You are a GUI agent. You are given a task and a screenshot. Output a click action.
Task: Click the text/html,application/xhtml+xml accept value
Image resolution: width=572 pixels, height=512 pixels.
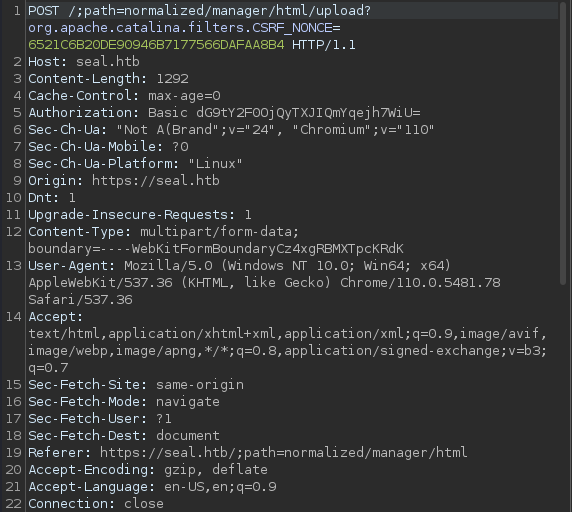[287, 333]
